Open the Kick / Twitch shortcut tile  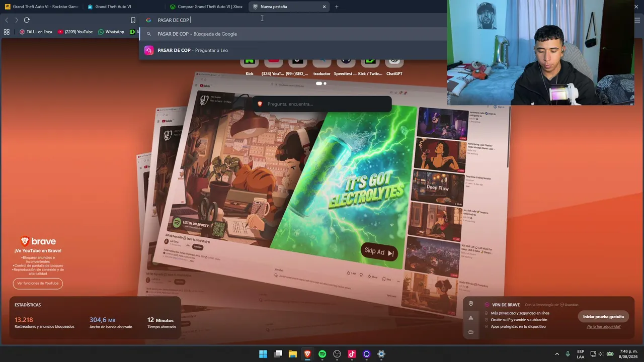pyautogui.click(x=370, y=66)
